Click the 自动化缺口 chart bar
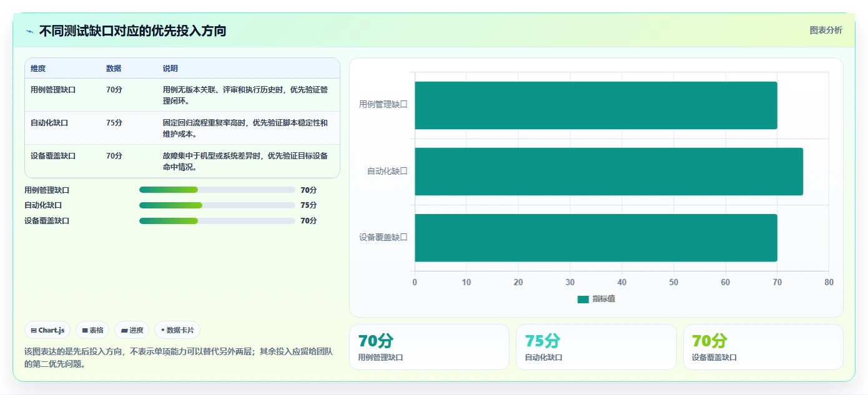Screen dimensions: 868x395 pos(609,172)
